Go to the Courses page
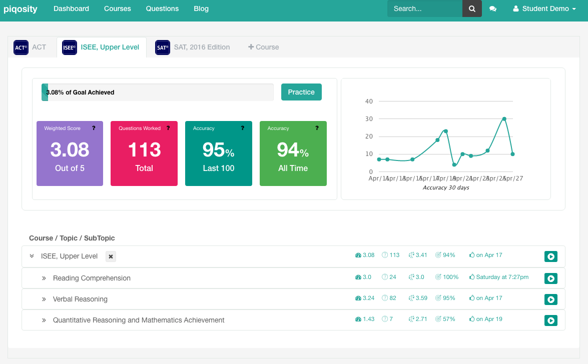588x364 pixels. pyautogui.click(x=118, y=8)
